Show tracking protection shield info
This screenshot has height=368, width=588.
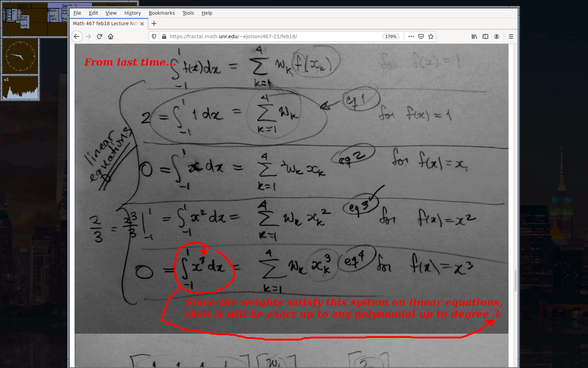(x=154, y=36)
